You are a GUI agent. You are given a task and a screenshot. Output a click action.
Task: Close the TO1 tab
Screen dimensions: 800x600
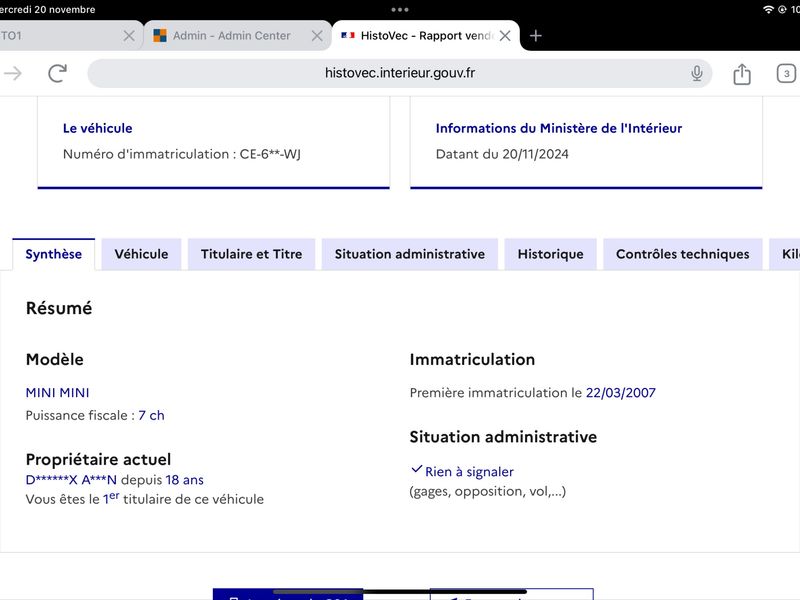tap(129, 36)
